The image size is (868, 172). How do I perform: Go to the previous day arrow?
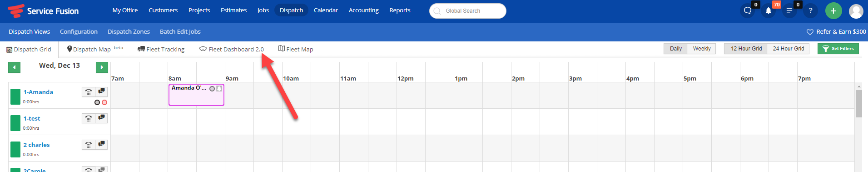[x=15, y=67]
